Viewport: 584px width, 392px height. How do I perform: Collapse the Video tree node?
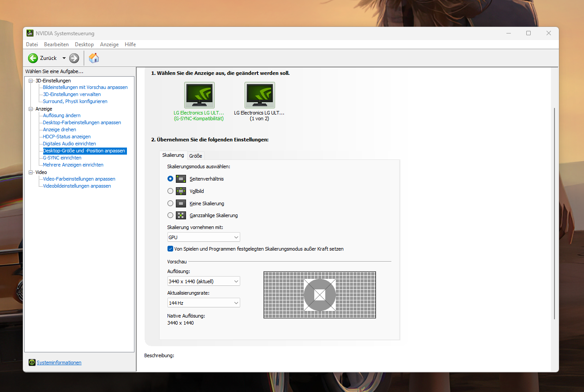(x=31, y=172)
